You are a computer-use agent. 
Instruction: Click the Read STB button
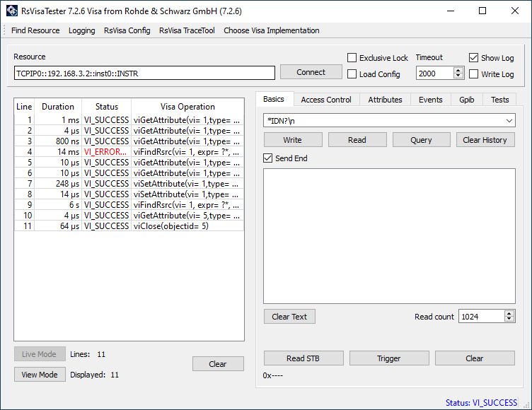click(x=303, y=358)
